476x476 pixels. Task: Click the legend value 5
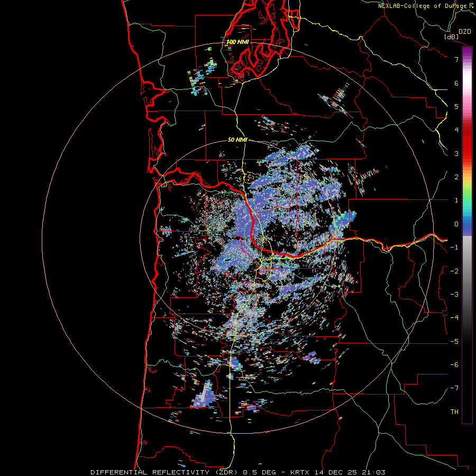point(456,106)
